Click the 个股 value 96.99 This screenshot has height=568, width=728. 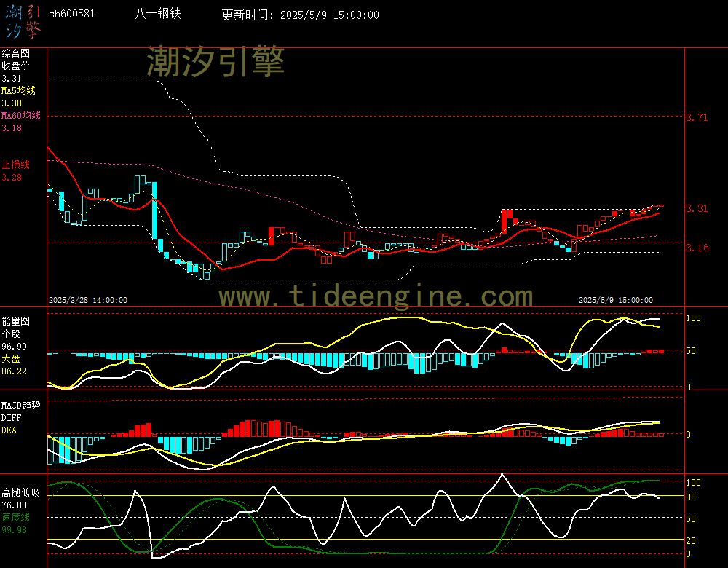coord(14,347)
